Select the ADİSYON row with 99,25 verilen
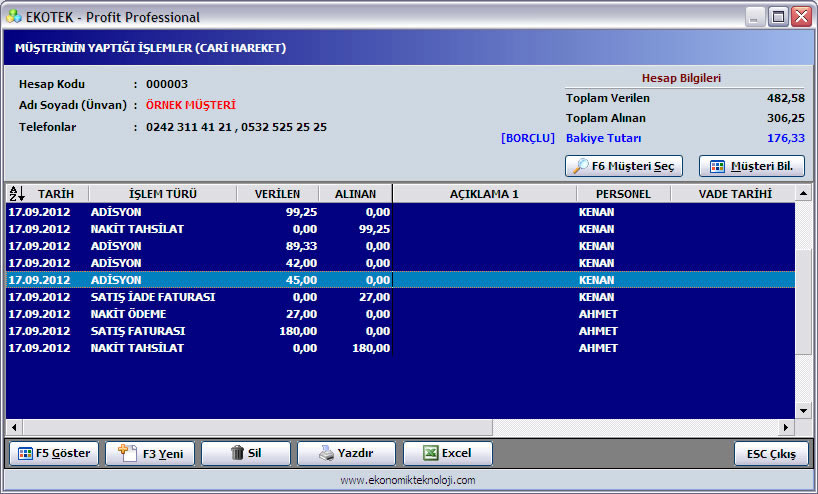Screen dimensions: 818x494 (400, 212)
